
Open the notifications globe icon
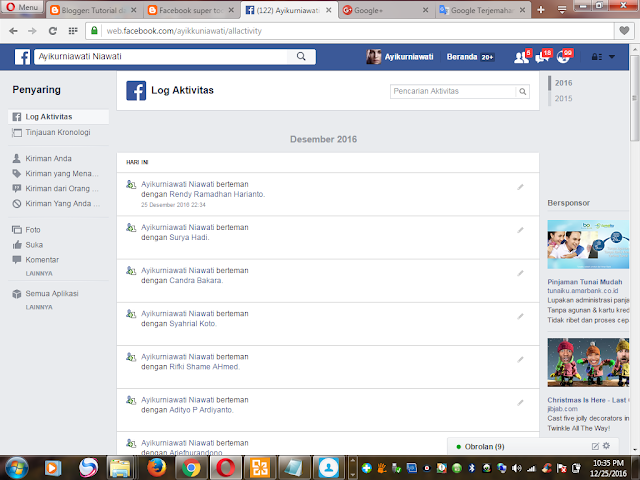point(563,57)
